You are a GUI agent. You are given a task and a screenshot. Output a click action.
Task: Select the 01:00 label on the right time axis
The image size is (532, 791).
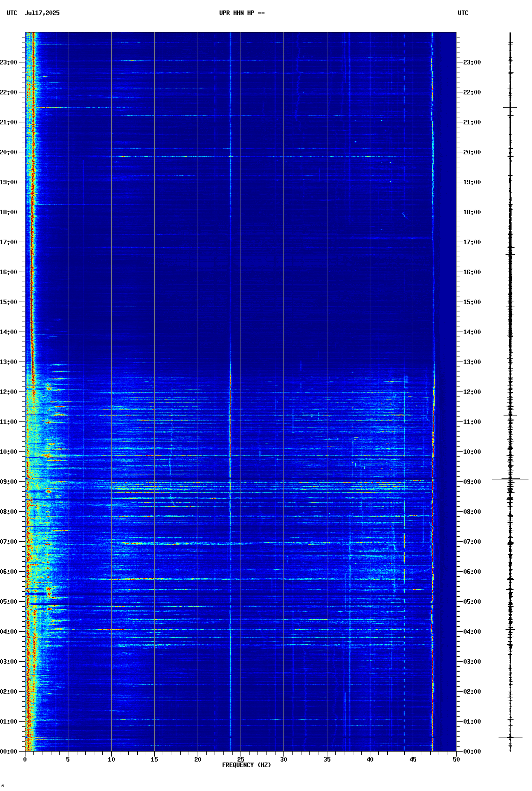coord(472,722)
